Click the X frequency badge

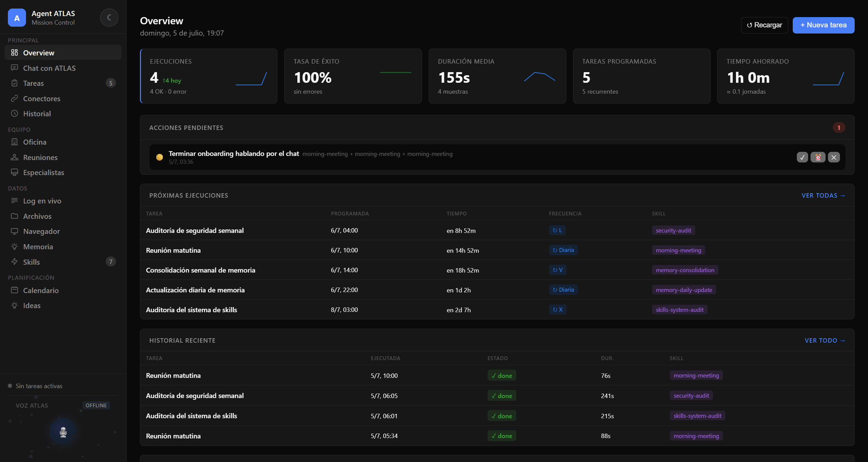(x=557, y=309)
